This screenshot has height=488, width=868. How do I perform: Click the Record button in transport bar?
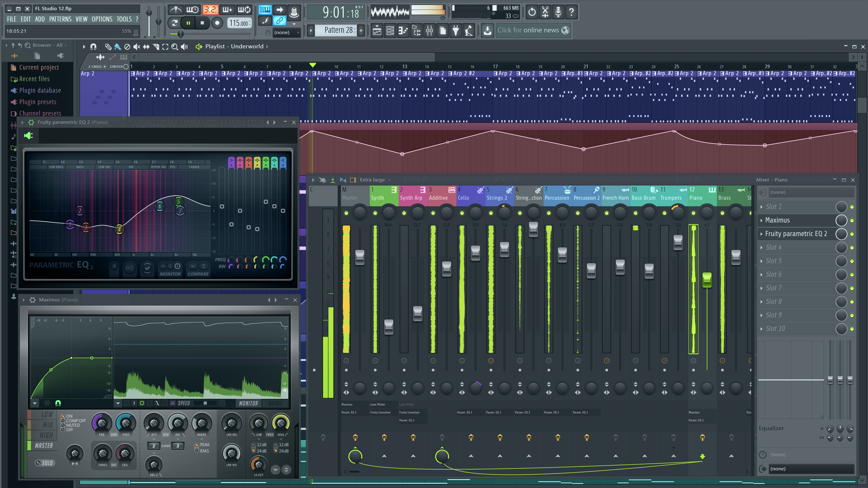(x=217, y=23)
